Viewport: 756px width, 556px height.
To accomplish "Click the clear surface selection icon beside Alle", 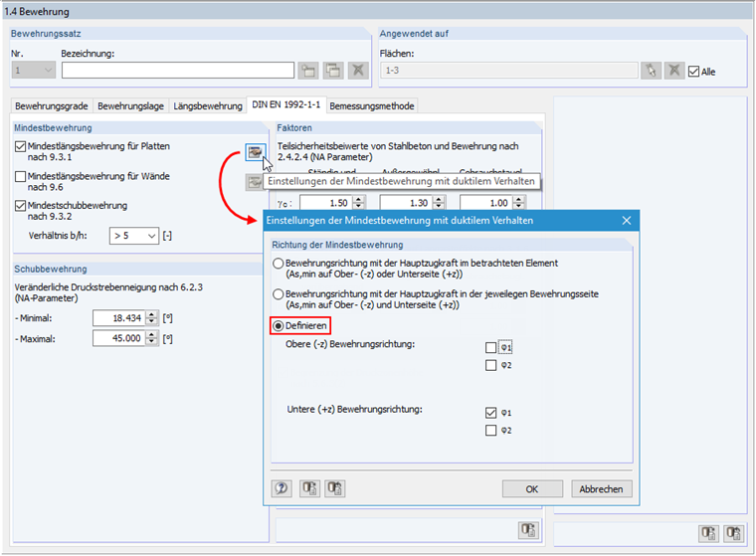I will 674,71.
